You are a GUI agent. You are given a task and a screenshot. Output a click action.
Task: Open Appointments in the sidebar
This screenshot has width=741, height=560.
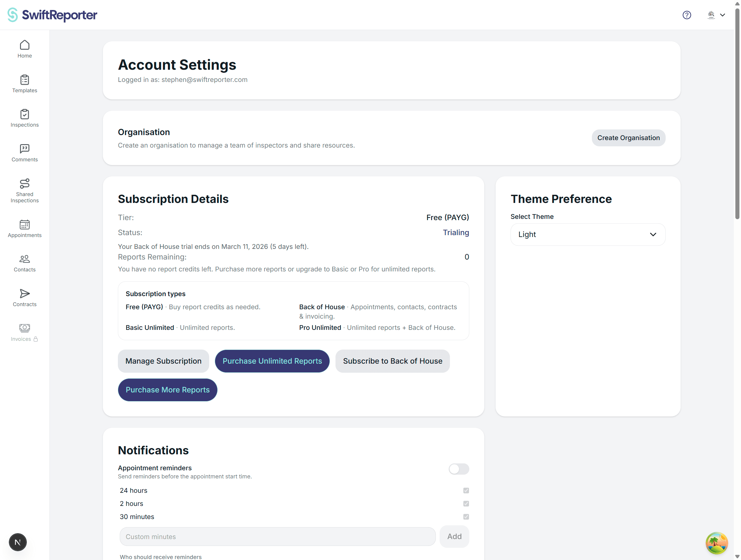click(24, 229)
